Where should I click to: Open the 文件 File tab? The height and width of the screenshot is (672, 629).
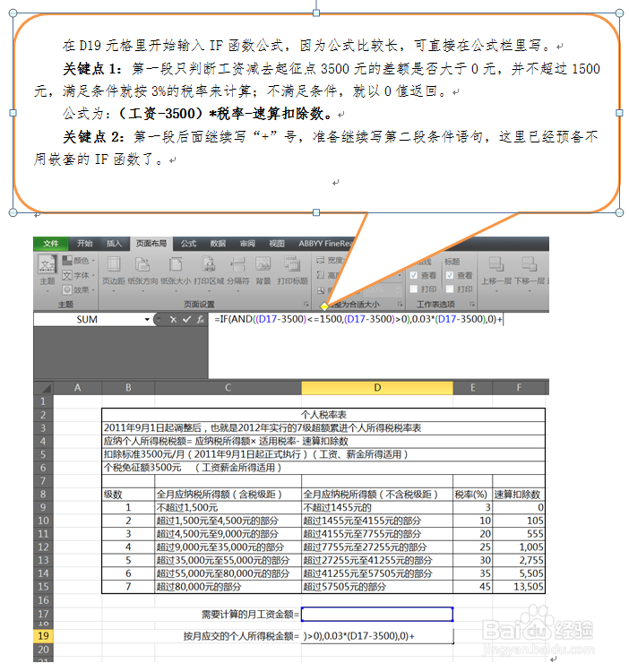click(x=50, y=244)
